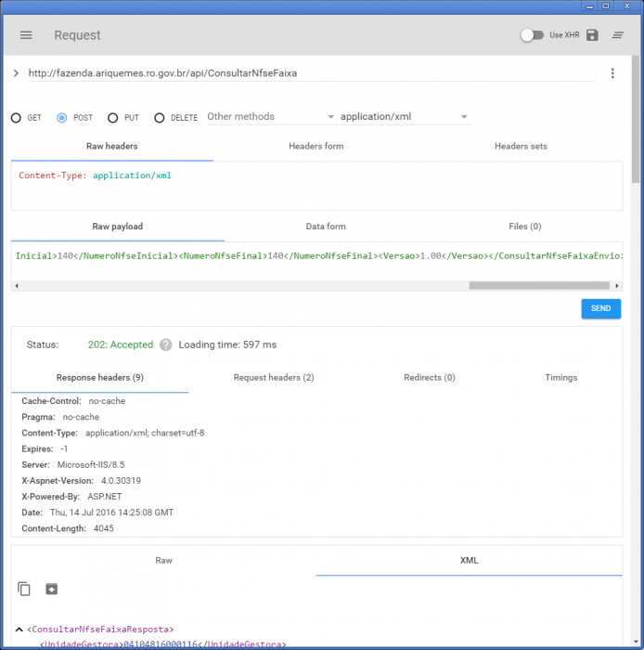
Task: Click the 'Request' page title
Action: click(77, 35)
